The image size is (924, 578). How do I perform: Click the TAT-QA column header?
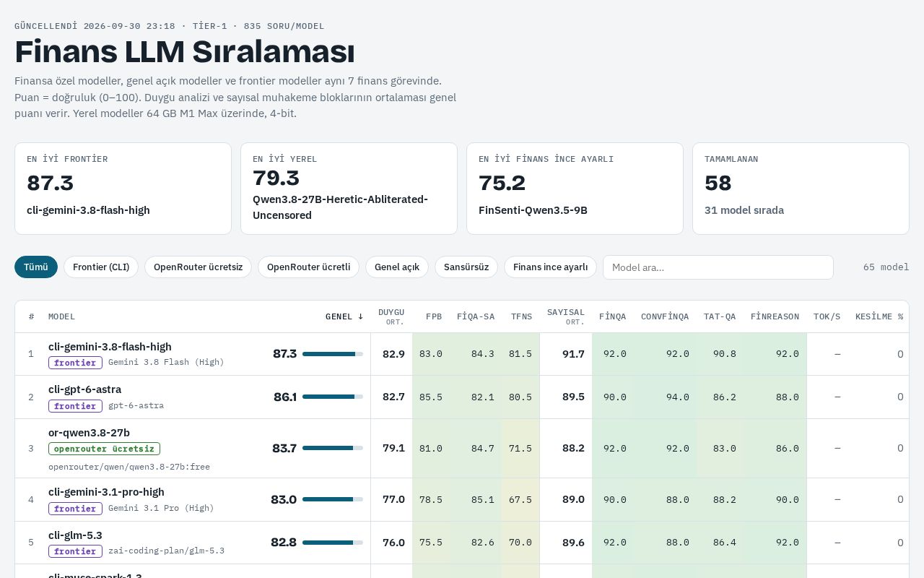click(720, 316)
